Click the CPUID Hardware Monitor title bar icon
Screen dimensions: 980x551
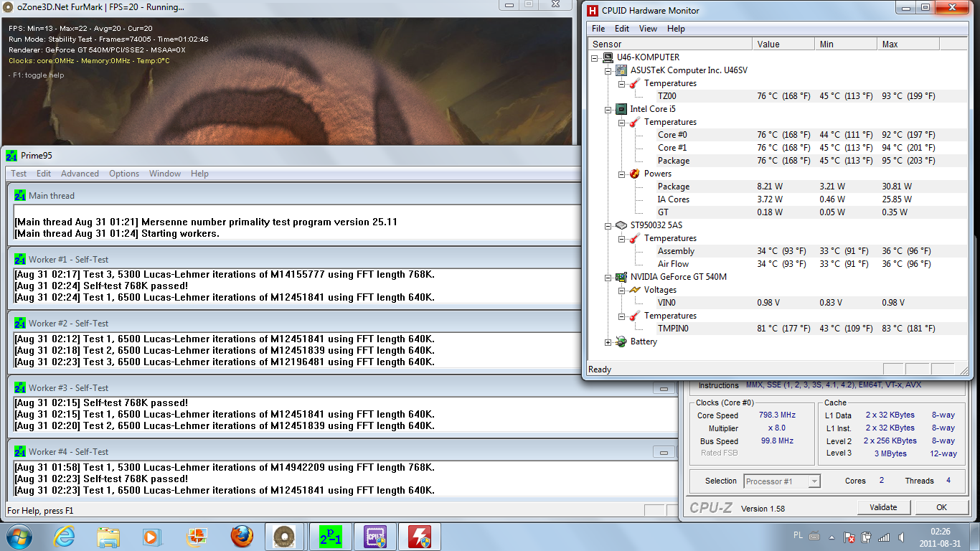point(593,11)
